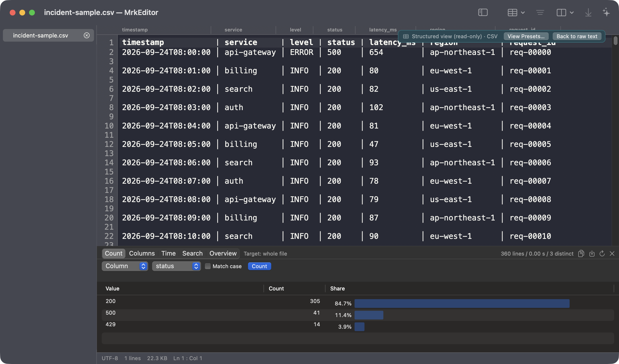
Task: Switch to the Columns tab
Action: point(142,253)
